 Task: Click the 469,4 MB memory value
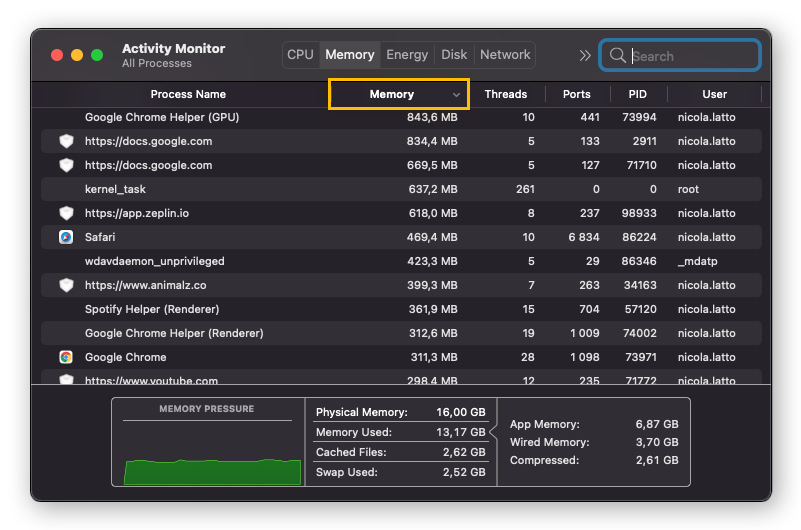(432, 237)
